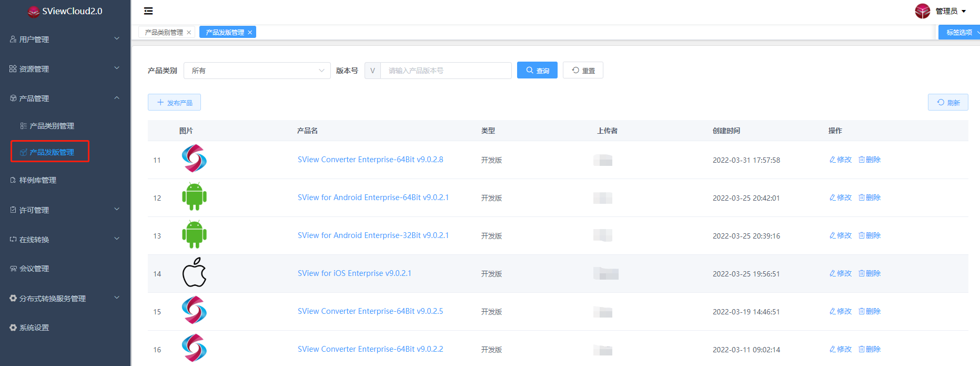Click the 刷新 refresh button
Image resolution: width=980 pixels, height=366 pixels.
[948, 102]
